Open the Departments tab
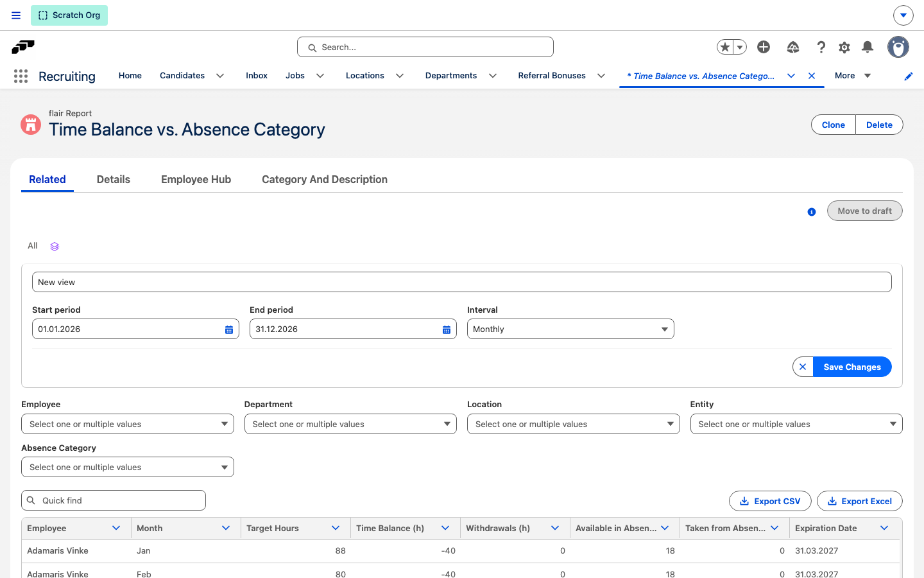The image size is (924, 578). coord(451,76)
